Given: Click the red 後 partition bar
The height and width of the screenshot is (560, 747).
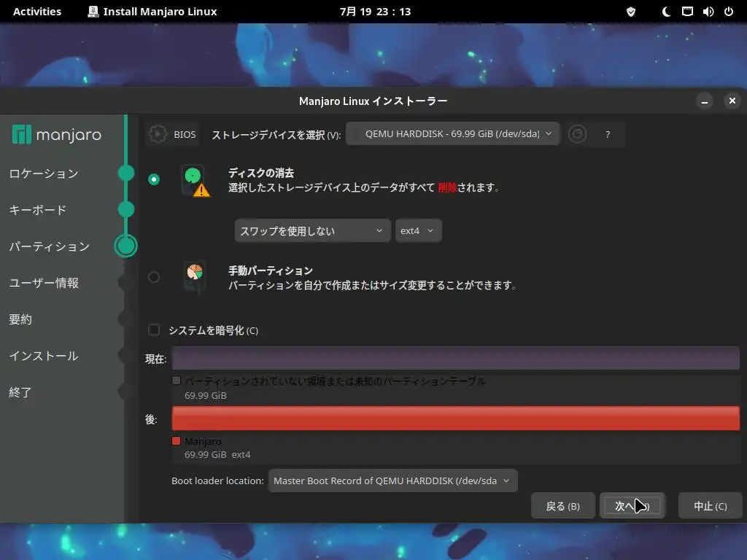Looking at the screenshot, I should pos(455,418).
